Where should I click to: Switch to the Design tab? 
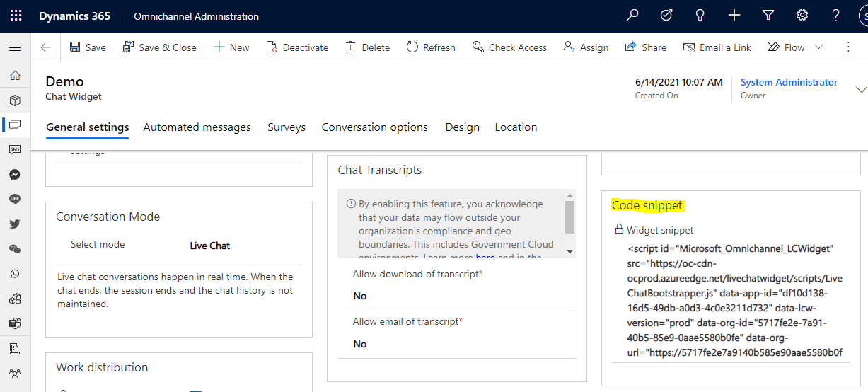click(463, 127)
